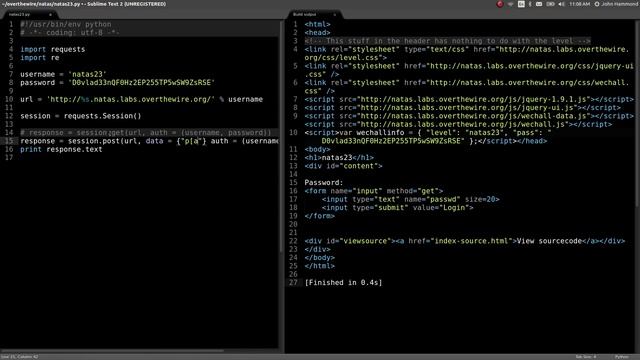The width and height of the screenshot is (640, 360).
Task: Click the Line 15, Column status text
Action: pos(20,357)
